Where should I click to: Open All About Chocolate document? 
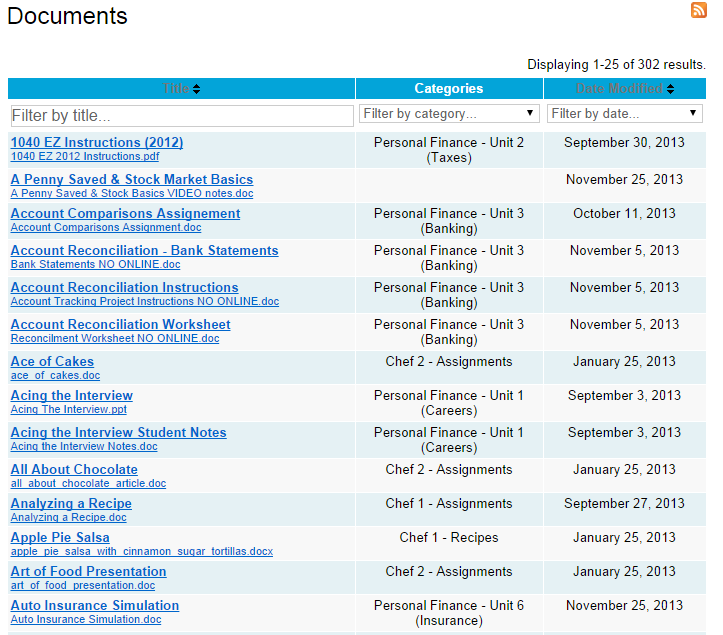[74, 469]
